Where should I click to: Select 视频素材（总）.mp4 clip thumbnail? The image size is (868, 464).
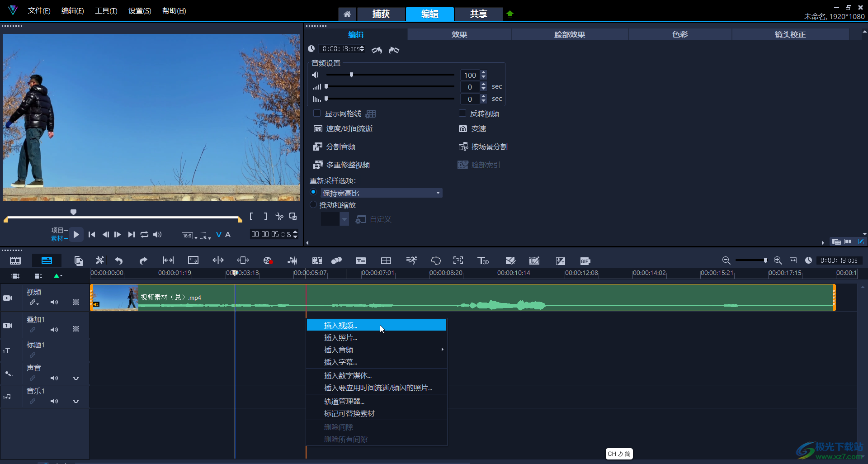tap(115, 298)
